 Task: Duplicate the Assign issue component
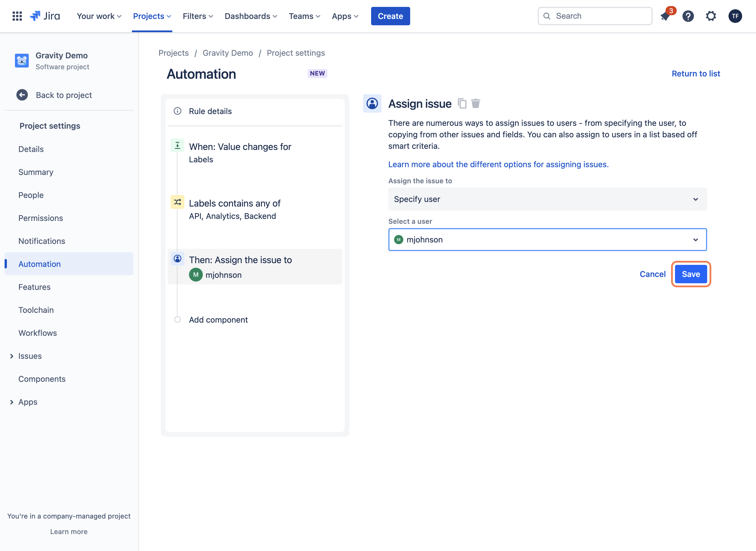[462, 103]
